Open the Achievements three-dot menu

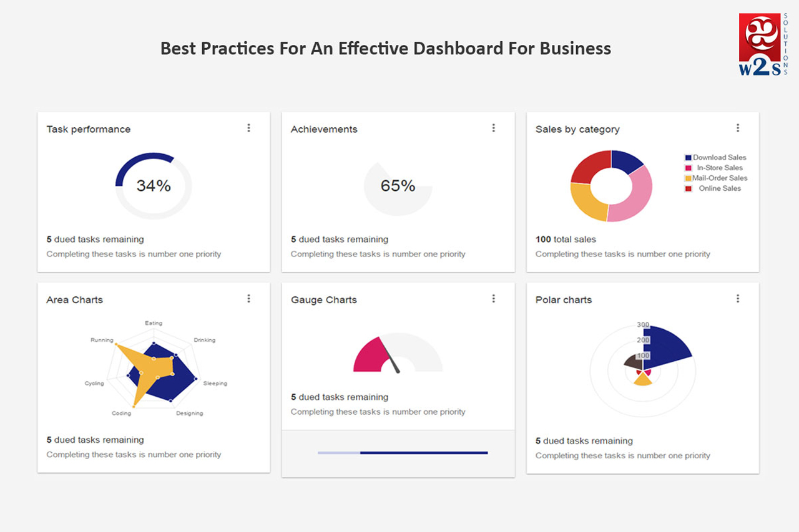[x=494, y=128]
